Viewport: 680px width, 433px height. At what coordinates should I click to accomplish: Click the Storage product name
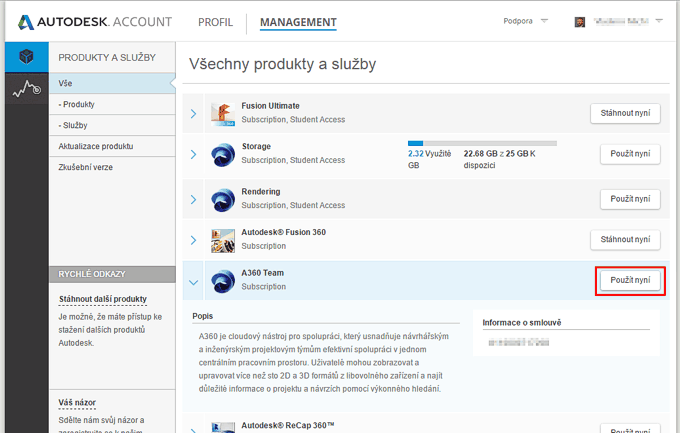pos(256,146)
